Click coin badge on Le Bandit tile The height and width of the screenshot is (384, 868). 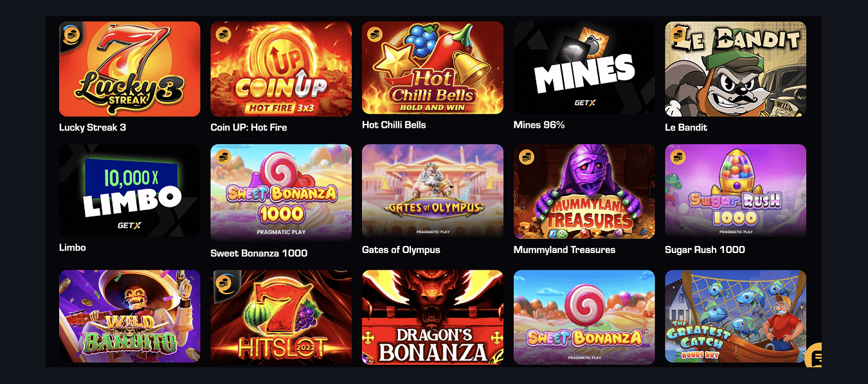[x=677, y=33]
